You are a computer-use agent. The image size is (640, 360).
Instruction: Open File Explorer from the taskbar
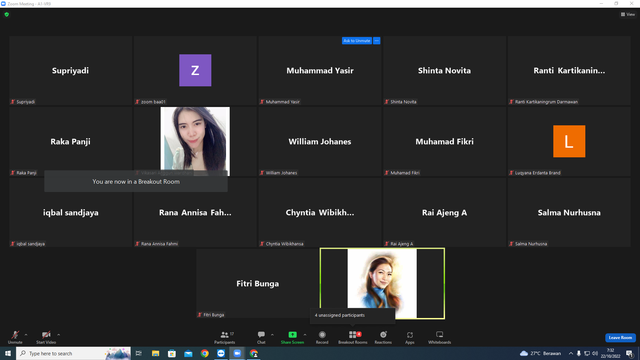156,353
